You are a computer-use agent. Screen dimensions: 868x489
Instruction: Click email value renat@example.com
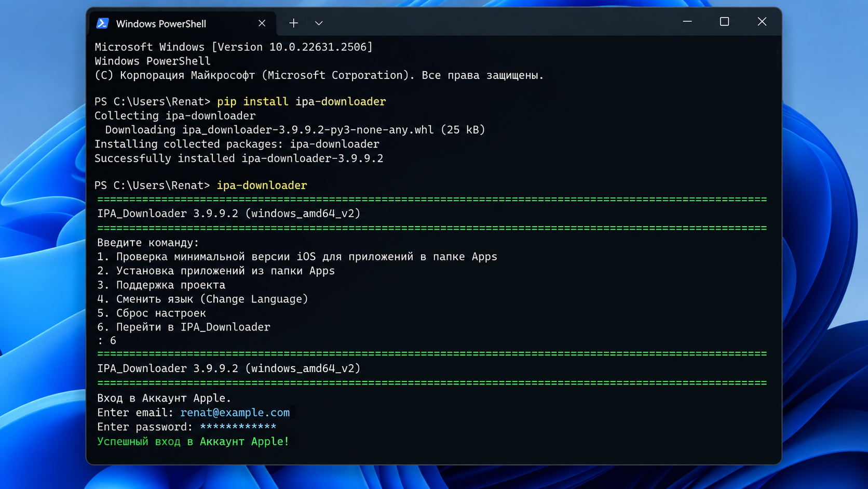[x=235, y=413]
